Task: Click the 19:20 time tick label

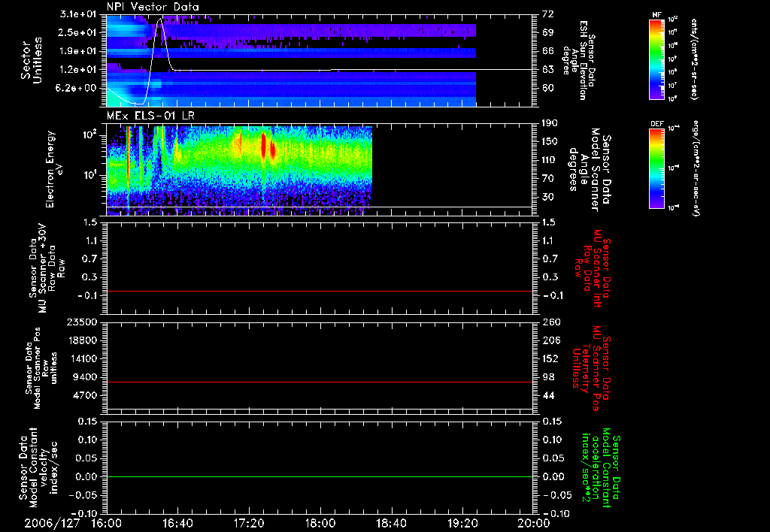Action: click(x=462, y=523)
